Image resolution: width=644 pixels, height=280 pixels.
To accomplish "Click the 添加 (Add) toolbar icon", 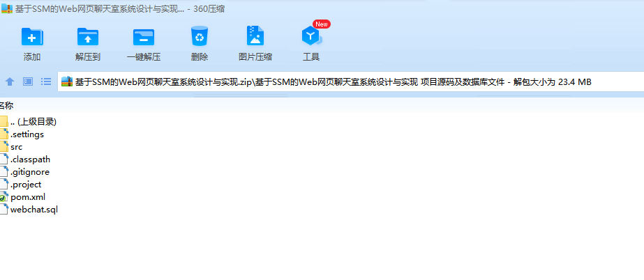I will pyautogui.click(x=32, y=36).
